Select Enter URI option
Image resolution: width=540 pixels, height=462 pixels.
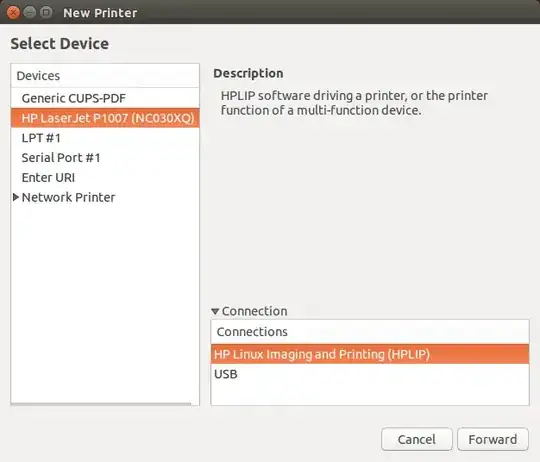105,178
